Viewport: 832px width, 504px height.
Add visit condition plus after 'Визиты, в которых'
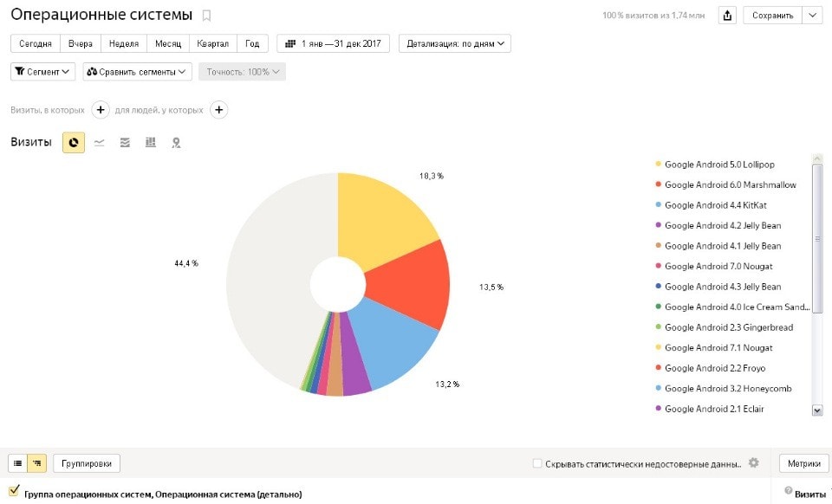[101, 110]
